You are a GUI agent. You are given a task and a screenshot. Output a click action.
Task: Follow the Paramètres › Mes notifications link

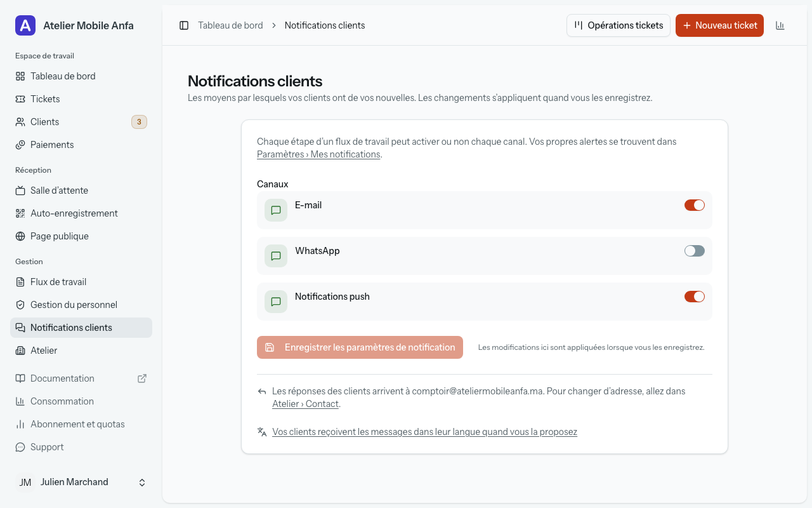point(318,154)
